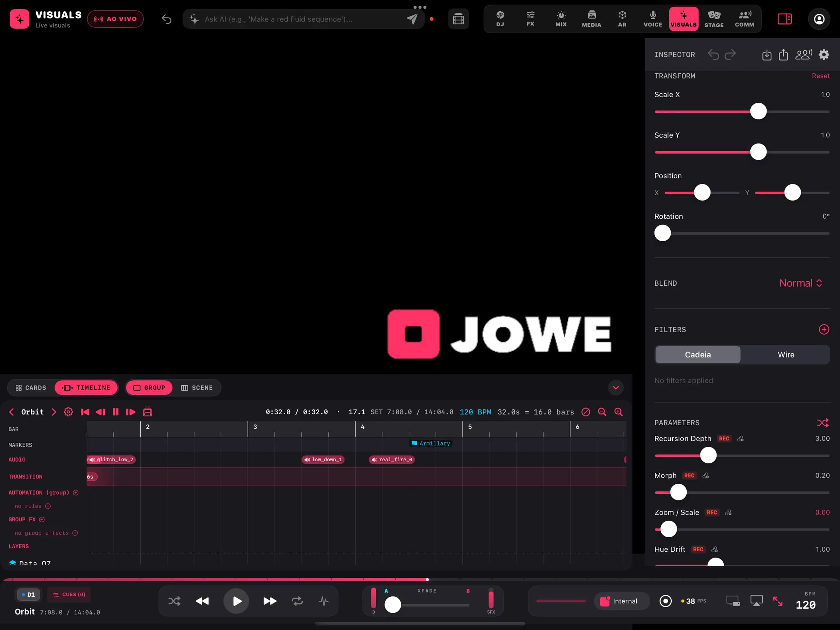Zoom in on the timeline
840x630 pixels.
pyautogui.click(x=618, y=412)
